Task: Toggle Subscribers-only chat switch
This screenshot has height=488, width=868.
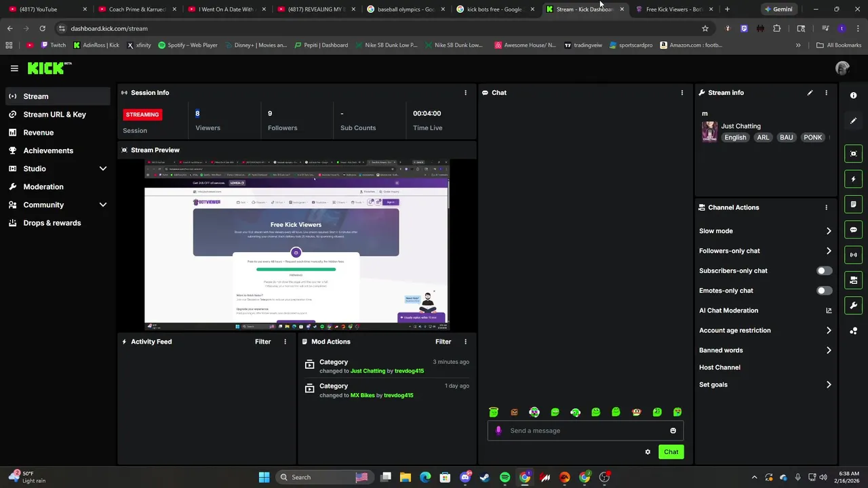Action: coord(824,270)
